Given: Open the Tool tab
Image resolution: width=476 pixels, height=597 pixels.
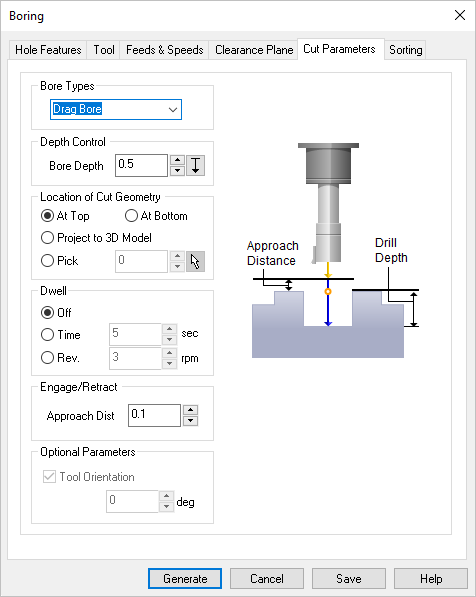Looking at the screenshot, I should coord(104,50).
